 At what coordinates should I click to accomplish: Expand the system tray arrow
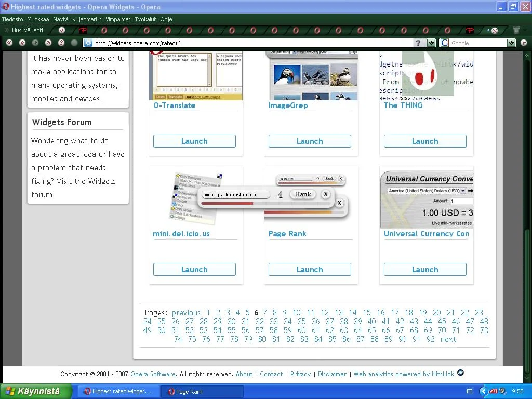tap(483, 391)
